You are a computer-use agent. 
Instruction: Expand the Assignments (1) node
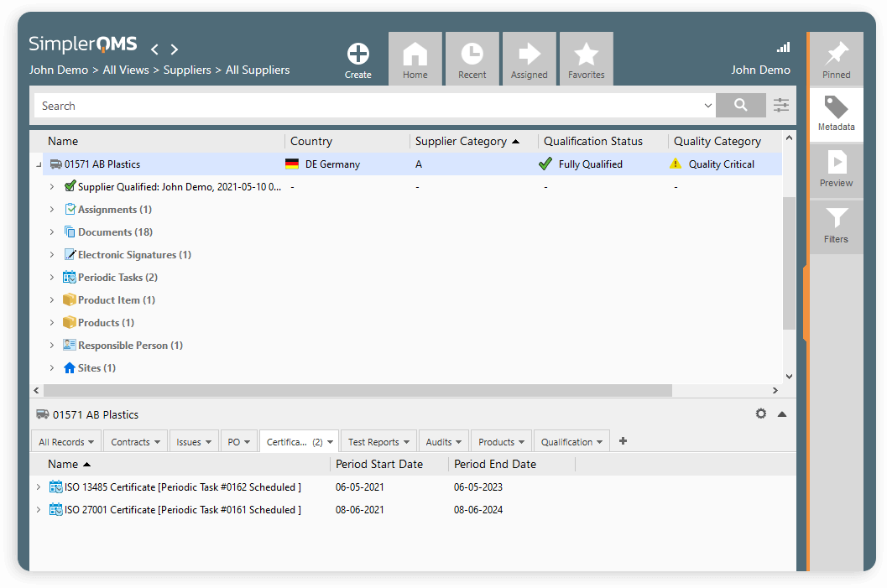click(51, 209)
